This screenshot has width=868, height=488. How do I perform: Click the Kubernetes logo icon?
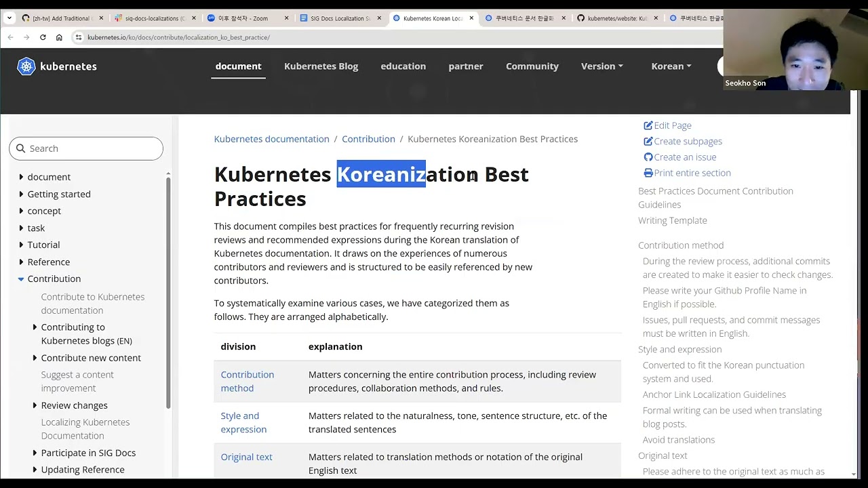[26, 66]
